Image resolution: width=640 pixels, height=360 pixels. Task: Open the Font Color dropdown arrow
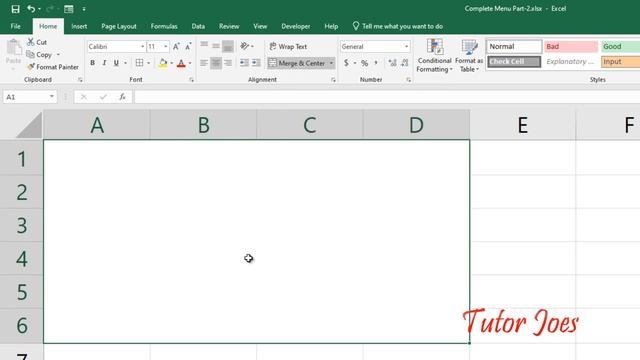pyautogui.click(x=190, y=63)
